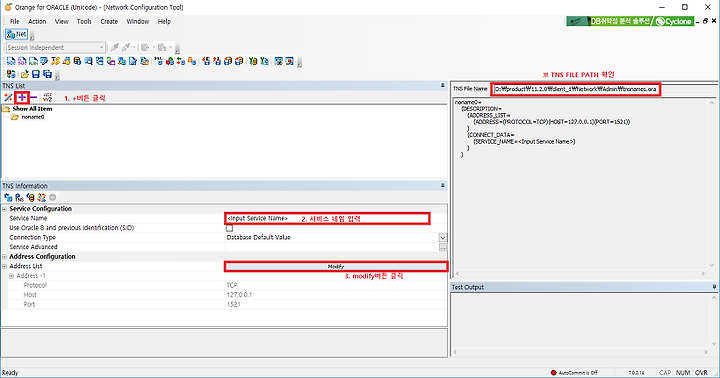The image size is (720, 378).
Task: Click the first icon in TNS Information toolbar
Action: (x=8, y=197)
